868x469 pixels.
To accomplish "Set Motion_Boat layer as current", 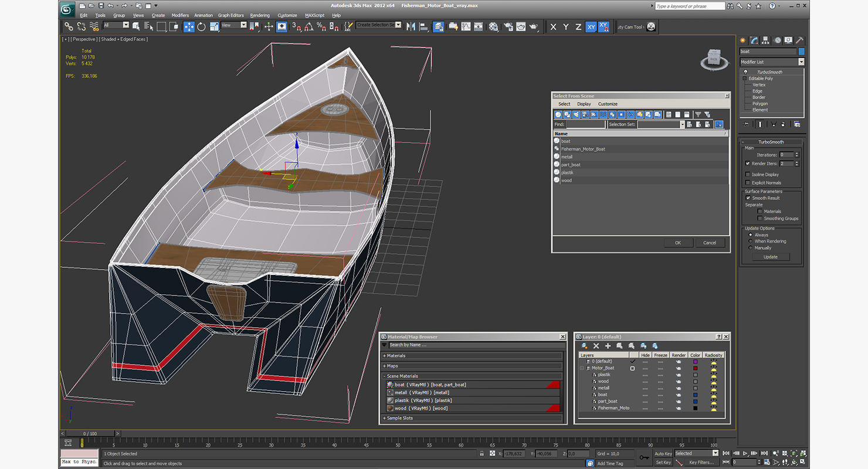I will click(x=632, y=368).
